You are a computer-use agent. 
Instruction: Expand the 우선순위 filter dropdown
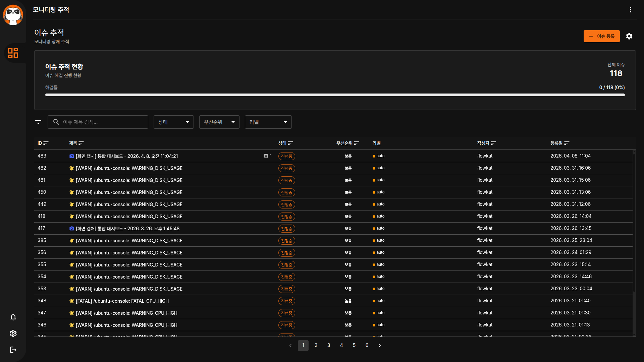tap(219, 122)
